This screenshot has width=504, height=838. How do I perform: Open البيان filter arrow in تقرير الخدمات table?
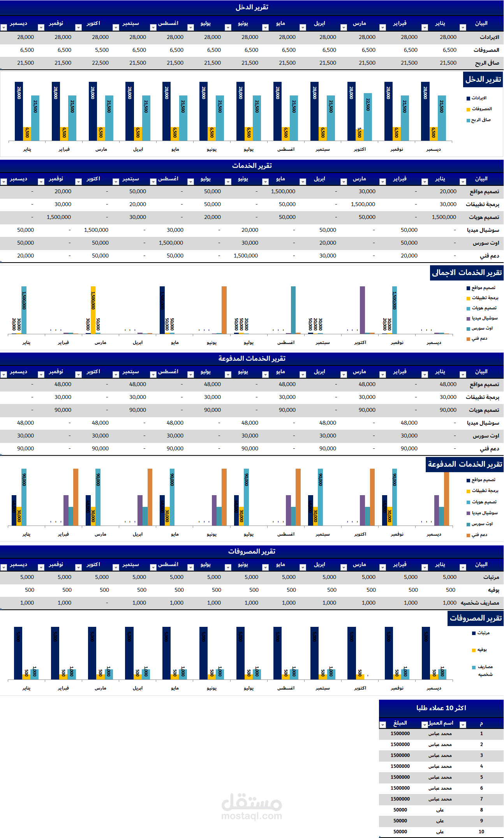click(463, 182)
